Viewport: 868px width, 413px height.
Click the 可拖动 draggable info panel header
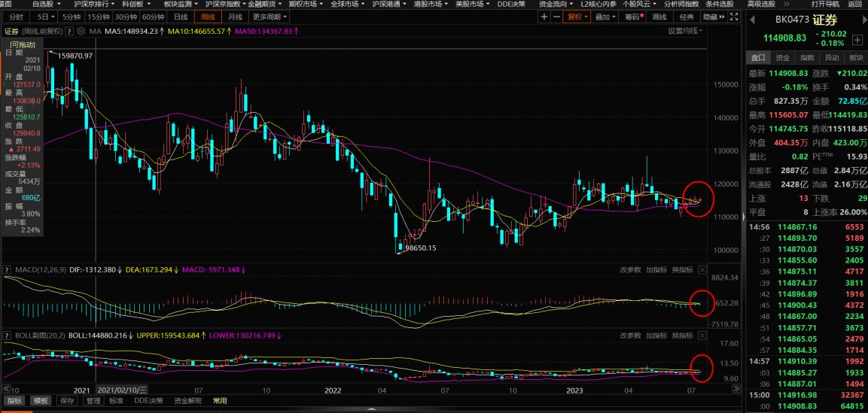click(x=23, y=44)
